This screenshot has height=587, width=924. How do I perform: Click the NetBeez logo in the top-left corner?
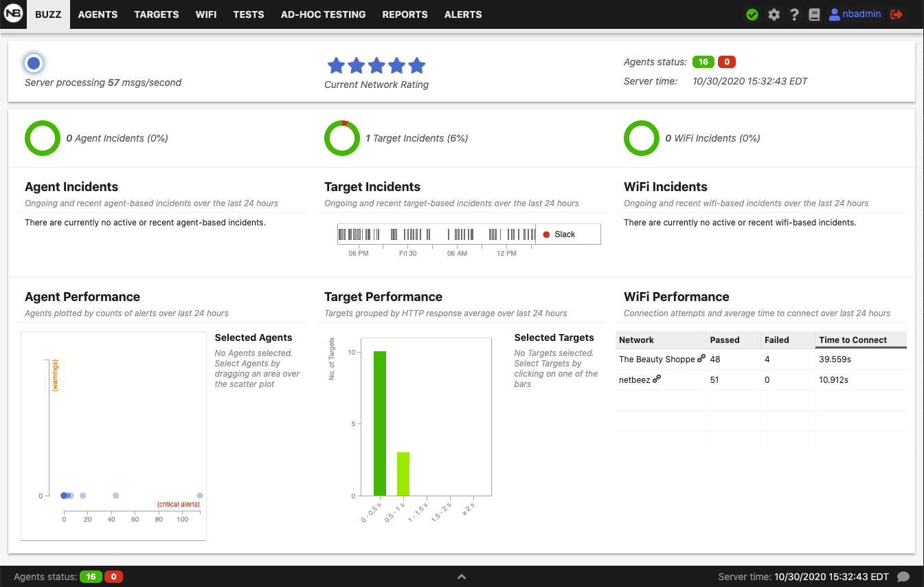point(12,14)
